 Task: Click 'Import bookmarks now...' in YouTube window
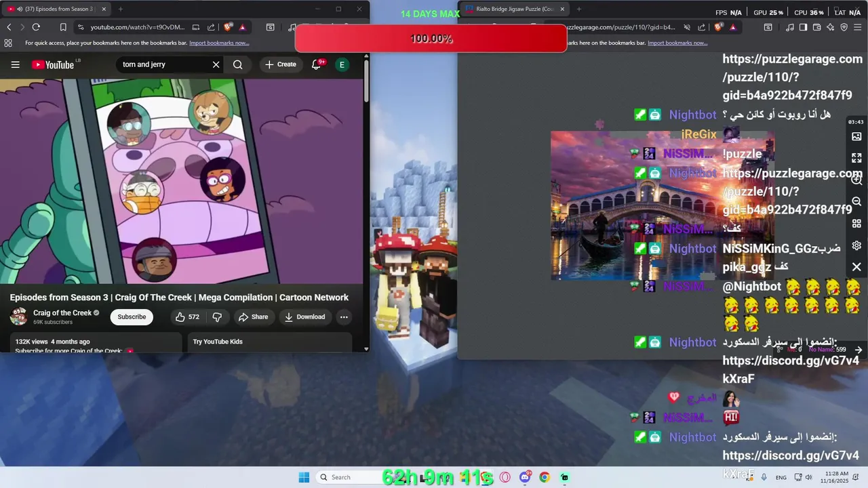(x=219, y=43)
